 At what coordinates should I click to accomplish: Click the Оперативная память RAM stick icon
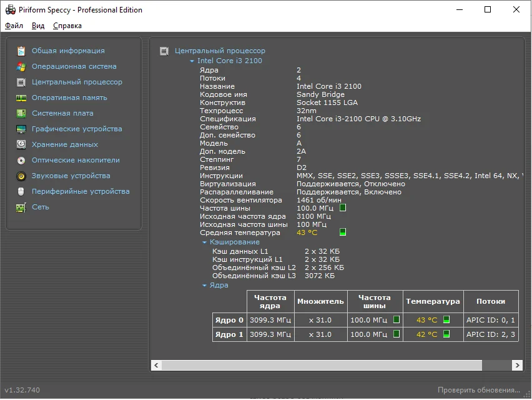[21, 97]
